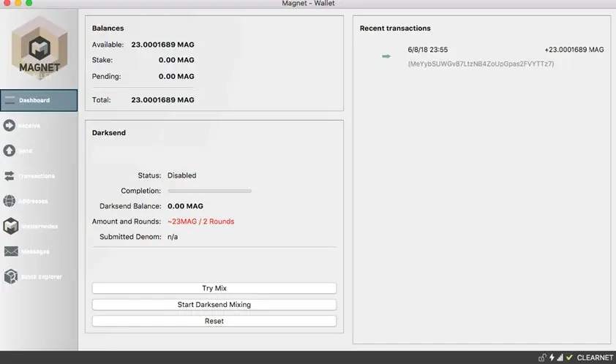The image size is (616, 364).
Task: Click the Stake value 0.00 MAG
Action: pyautogui.click(x=176, y=60)
